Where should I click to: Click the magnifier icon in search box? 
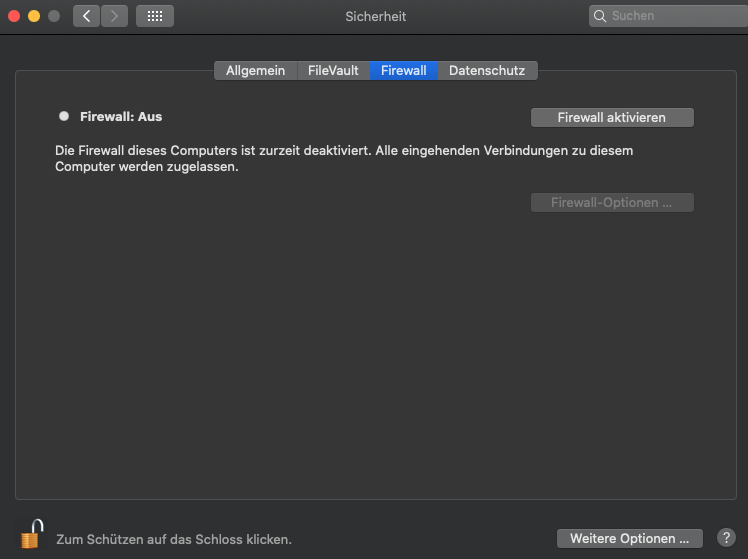point(600,16)
